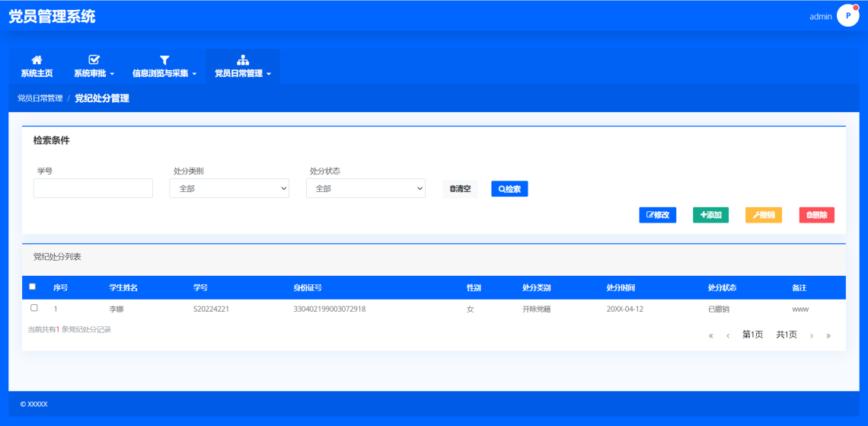Go to next page with single-right arrow
This screenshot has height=426, width=868.
click(x=812, y=335)
